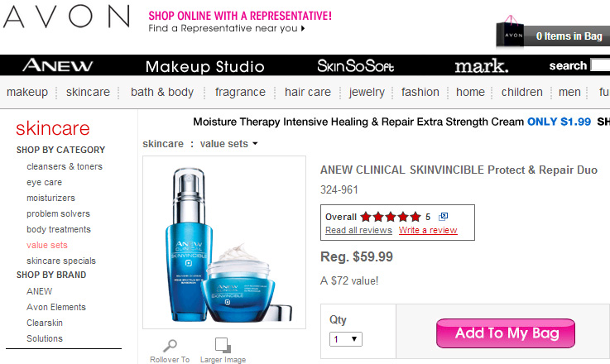
Task: Click the mark. brand logo
Action: (x=482, y=65)
